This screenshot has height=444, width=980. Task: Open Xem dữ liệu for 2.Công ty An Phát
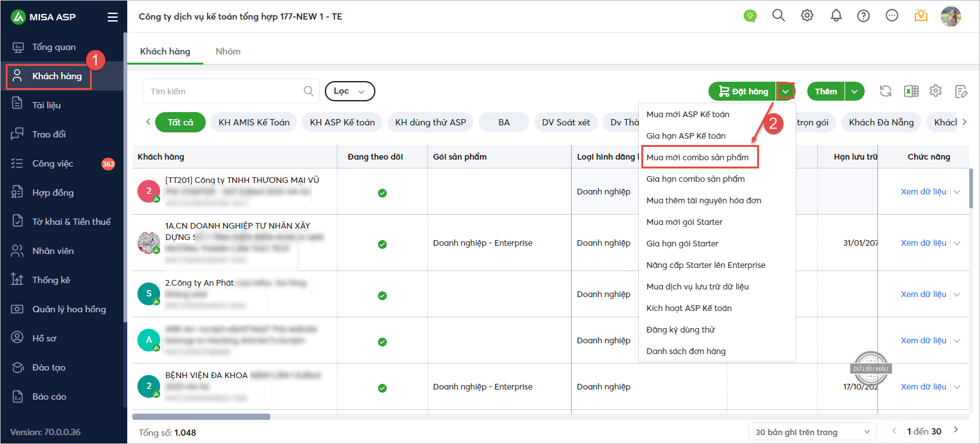coord(924,295)
